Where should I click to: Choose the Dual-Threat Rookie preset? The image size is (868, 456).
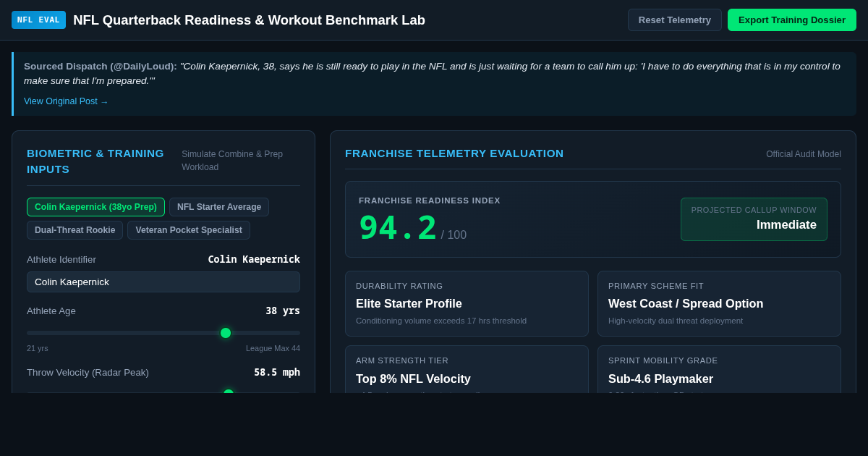[x=75, y=230]
